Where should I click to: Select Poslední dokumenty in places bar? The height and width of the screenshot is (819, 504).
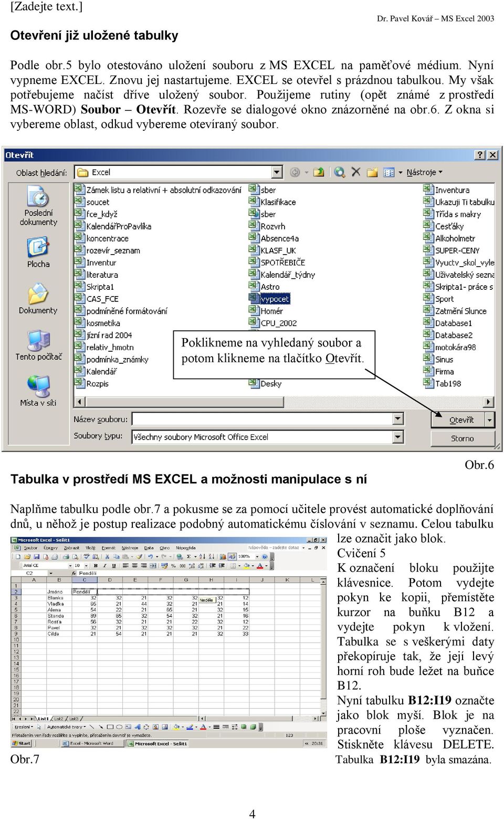[x=38, y=206]
